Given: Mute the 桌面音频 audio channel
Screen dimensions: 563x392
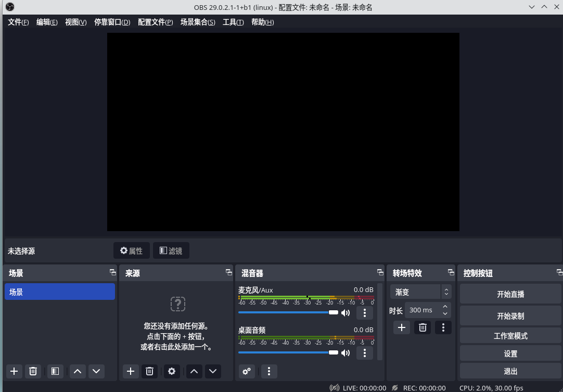Looking at the screenshot, I should 346,353.
